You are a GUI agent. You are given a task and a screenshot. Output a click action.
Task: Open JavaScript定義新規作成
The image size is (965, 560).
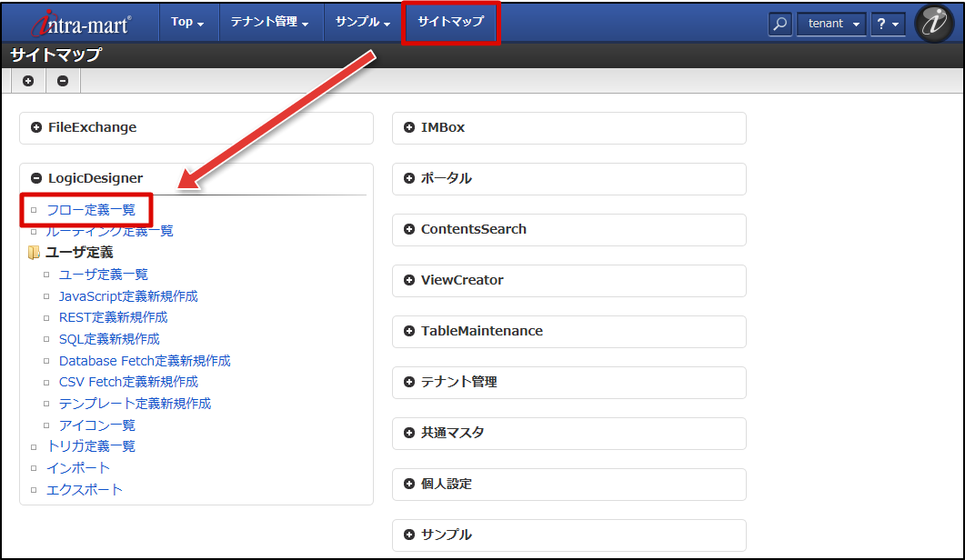tap(128, 295)
